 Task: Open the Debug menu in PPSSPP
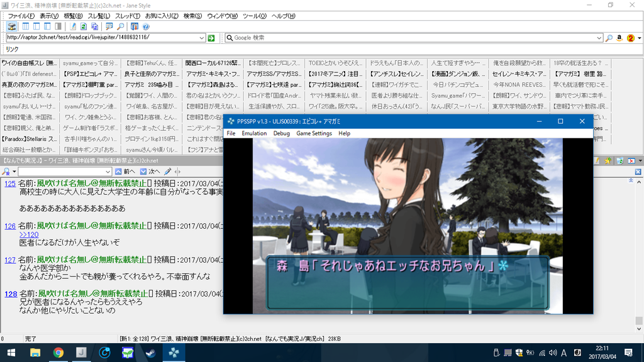pos(281,133)
